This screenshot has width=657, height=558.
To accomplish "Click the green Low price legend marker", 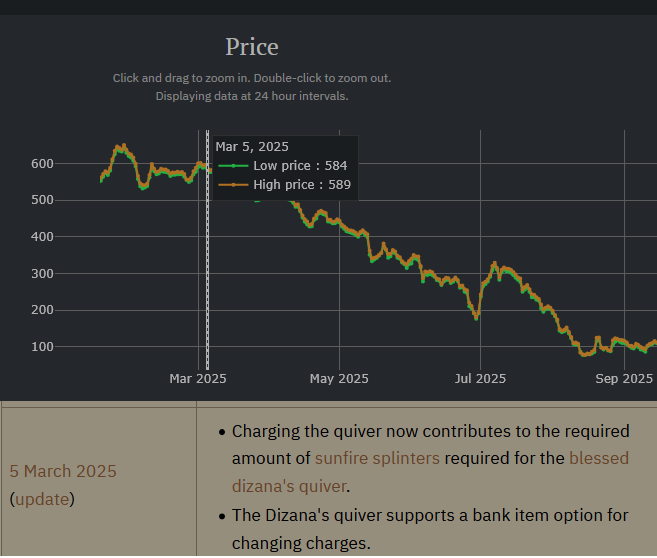I will tap(233, 166).
